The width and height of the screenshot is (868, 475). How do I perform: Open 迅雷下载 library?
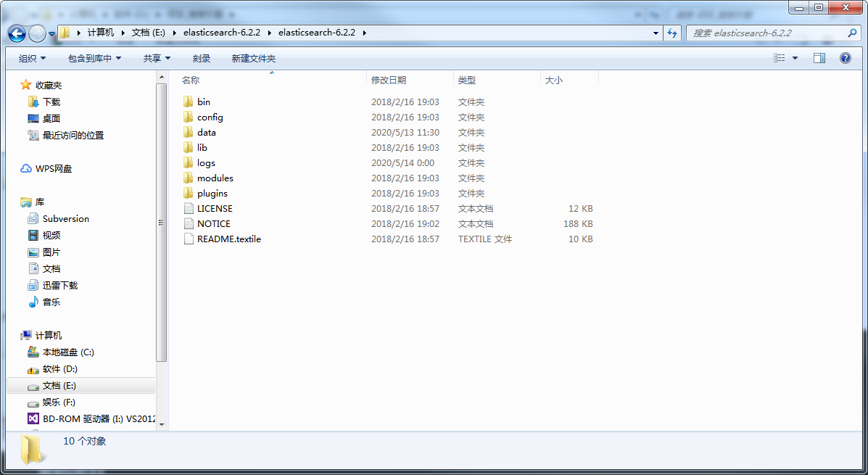tap(59, 285)
